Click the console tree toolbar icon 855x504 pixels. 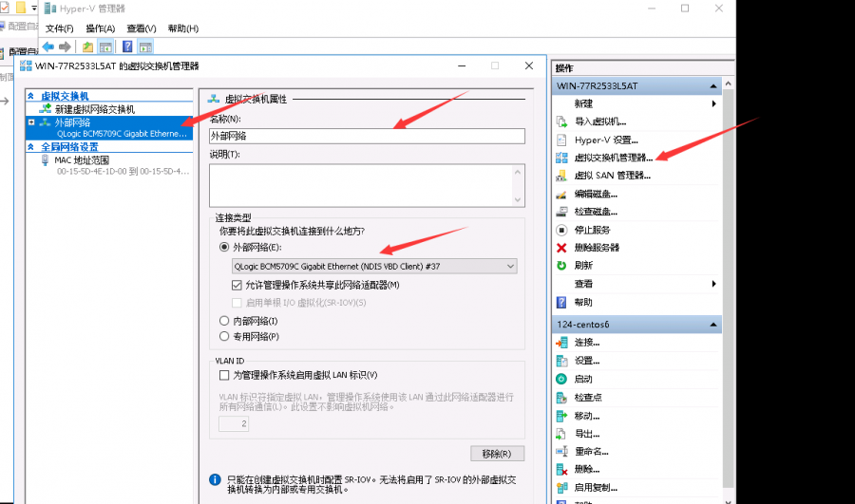point(105,47)
